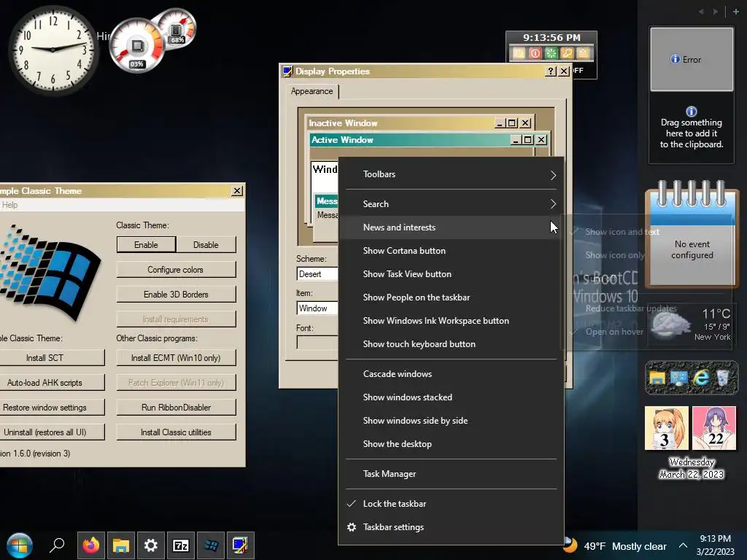Show hidden tray icons chevron

[683, 545]
